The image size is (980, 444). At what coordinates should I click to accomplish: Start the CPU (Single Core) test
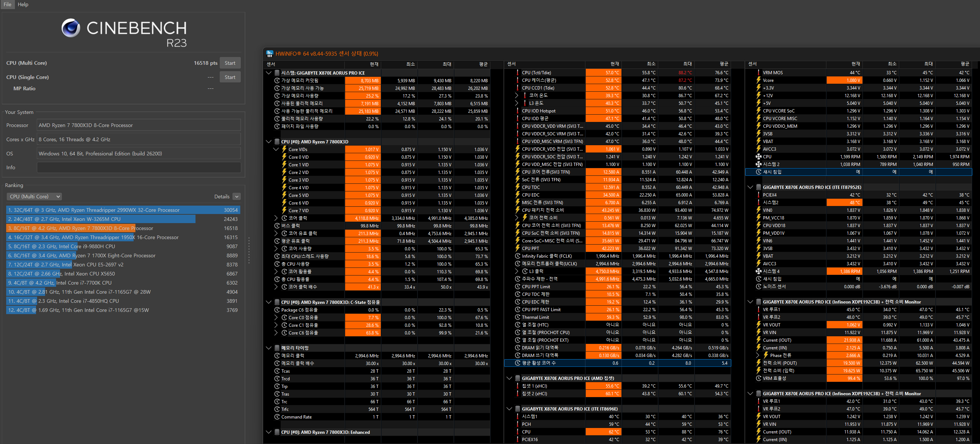tap(230, 77)
